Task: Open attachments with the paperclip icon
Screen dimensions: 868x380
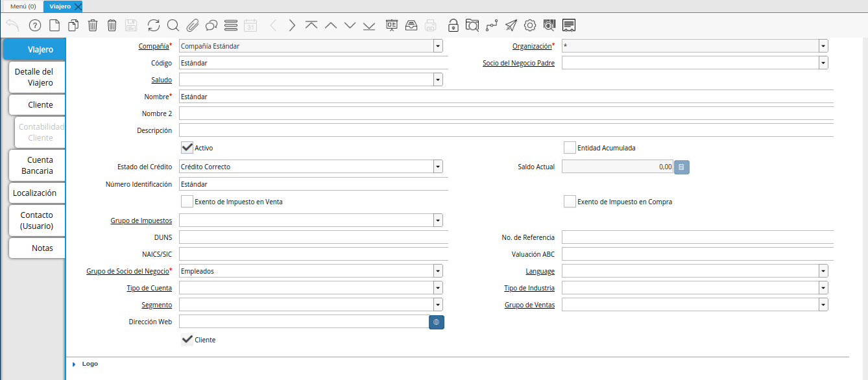Action: coord(192,25)
